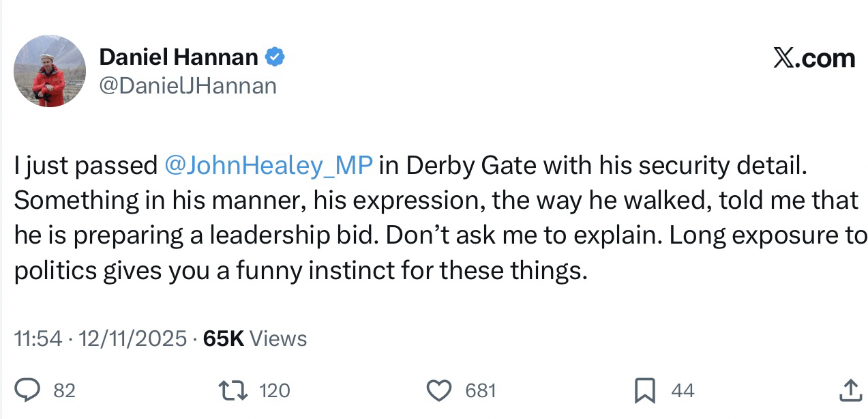Click the reply speech bubble icon

[27, 390]
